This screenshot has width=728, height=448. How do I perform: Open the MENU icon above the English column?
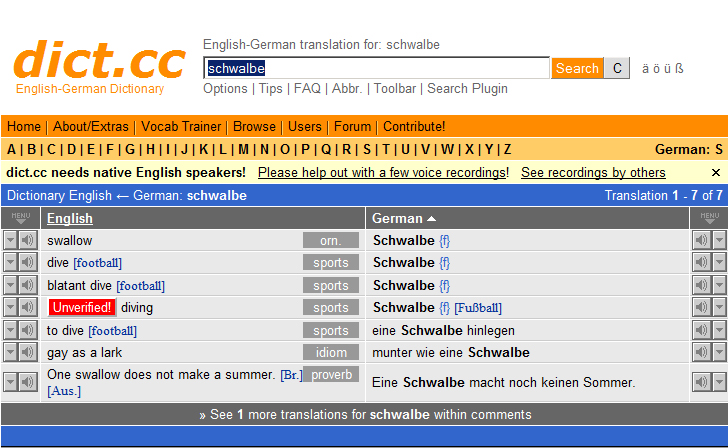(x=20, y=218)
